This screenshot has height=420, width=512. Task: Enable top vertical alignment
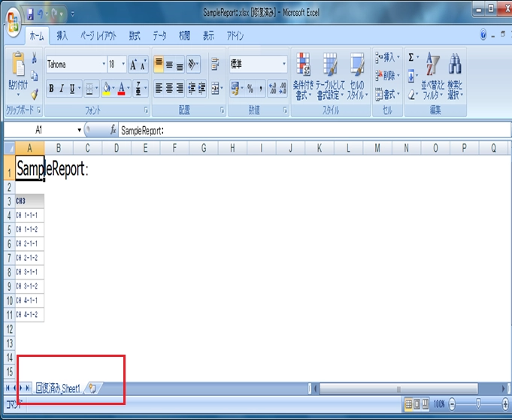pos(159,65)
